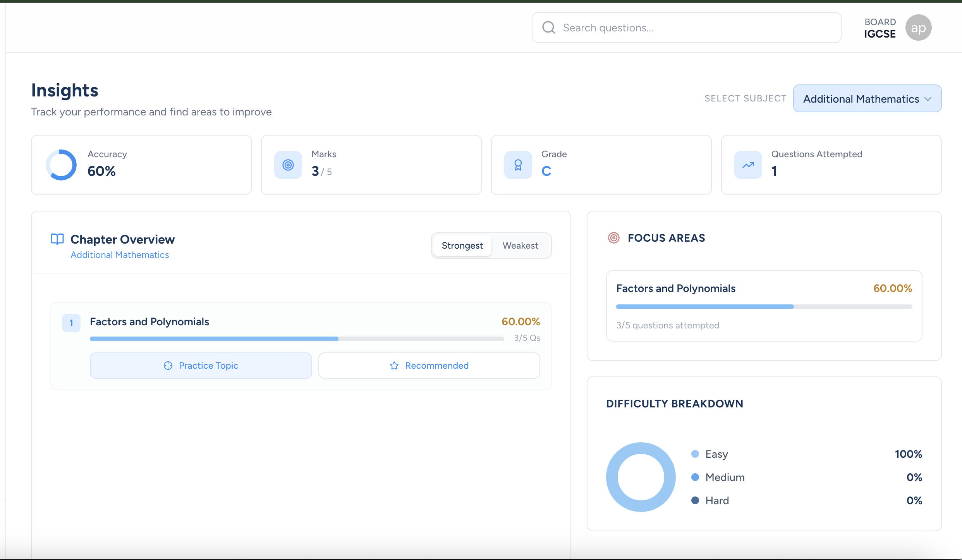Viewport: 962px width, 560px height.
Task: Click the Focus Areas bullseye icon
Action: 613,238
